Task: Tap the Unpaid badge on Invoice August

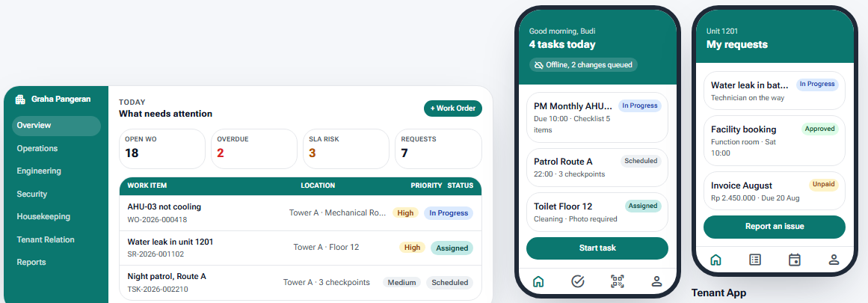Action: click(x=824, y=184)
